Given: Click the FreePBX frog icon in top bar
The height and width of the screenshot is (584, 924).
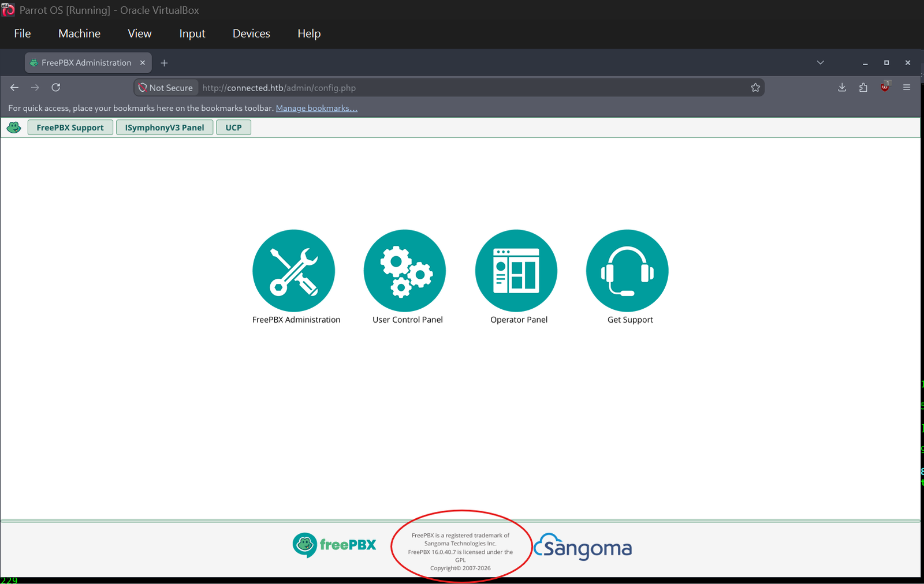Looking at the screenshot, I should 14,128.
